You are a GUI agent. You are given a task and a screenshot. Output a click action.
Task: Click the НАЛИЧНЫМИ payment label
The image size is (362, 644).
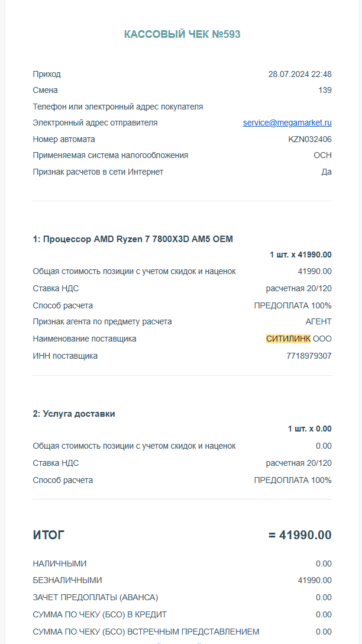[60, 564]
